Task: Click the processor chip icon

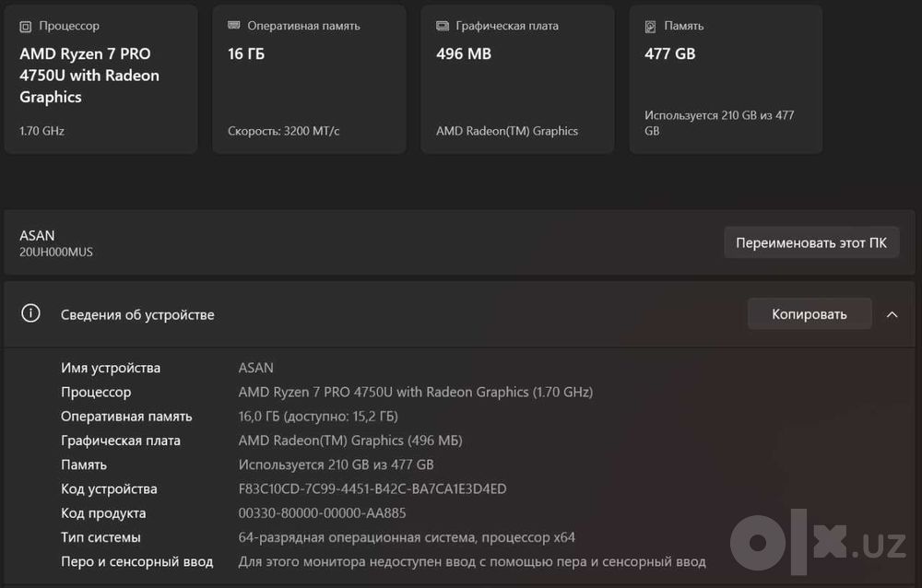Action: (25, 27)
